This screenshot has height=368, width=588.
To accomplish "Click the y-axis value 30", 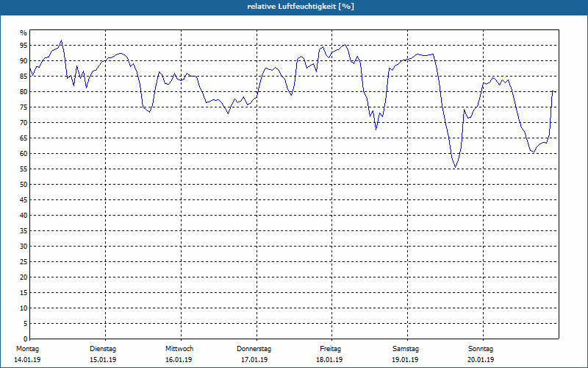I will [24, 247].
